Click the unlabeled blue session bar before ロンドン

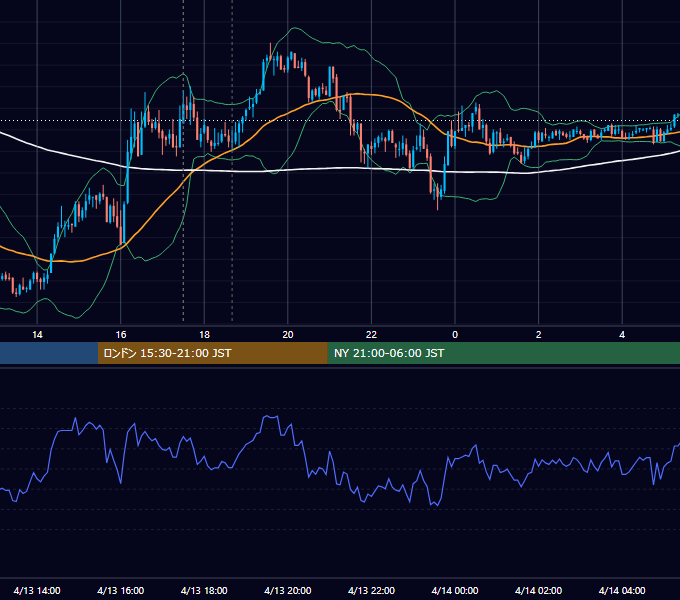click(49, 353)
